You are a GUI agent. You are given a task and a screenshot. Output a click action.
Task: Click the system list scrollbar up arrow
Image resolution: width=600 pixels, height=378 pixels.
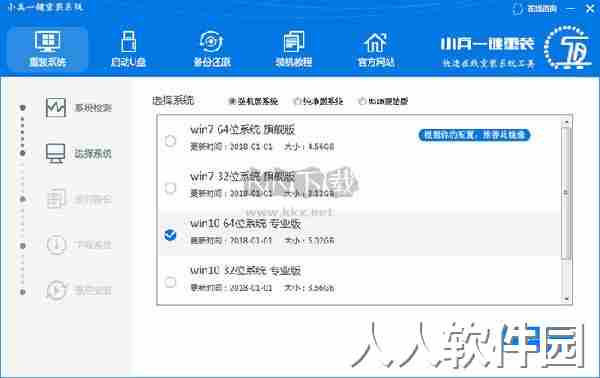pos(566,122)
